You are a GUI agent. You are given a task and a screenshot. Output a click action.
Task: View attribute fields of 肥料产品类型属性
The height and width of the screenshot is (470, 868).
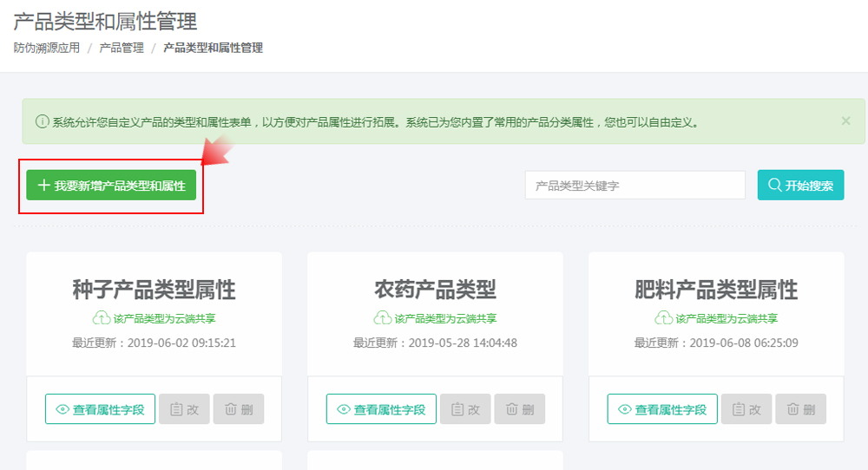(662, 409)
